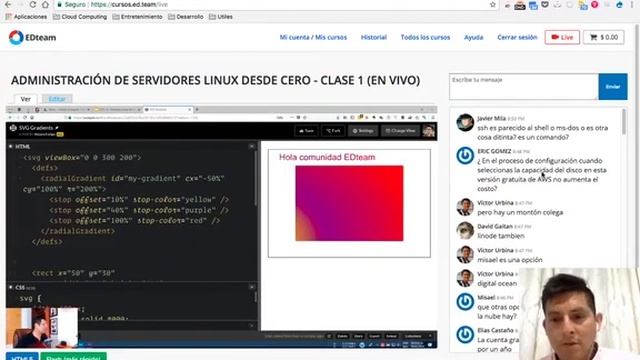The width and height of the screenshot is (640, 360).
Task: Click 'Hola comunidad EDteam' preview text
Action: point(327,157)
